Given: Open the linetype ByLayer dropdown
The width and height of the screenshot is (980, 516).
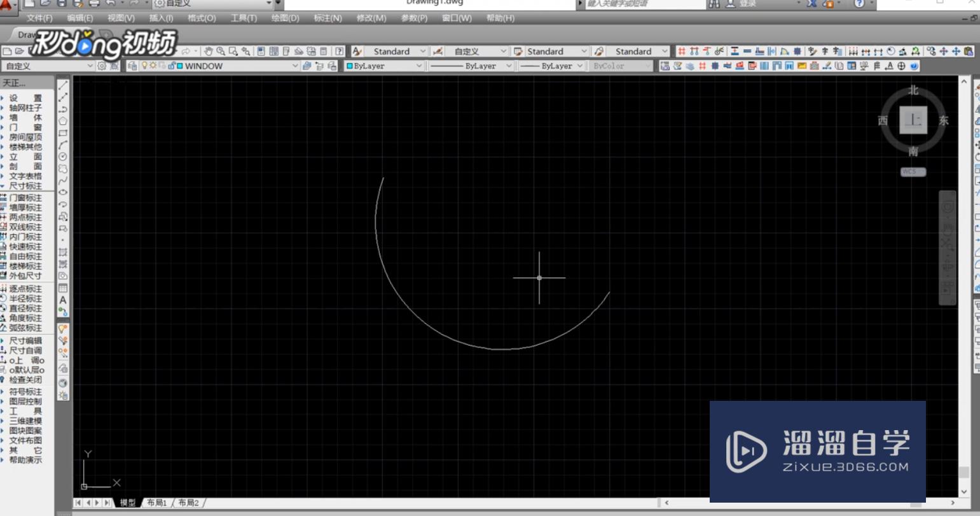Looking at the screenshot, I should coord(509,66).
